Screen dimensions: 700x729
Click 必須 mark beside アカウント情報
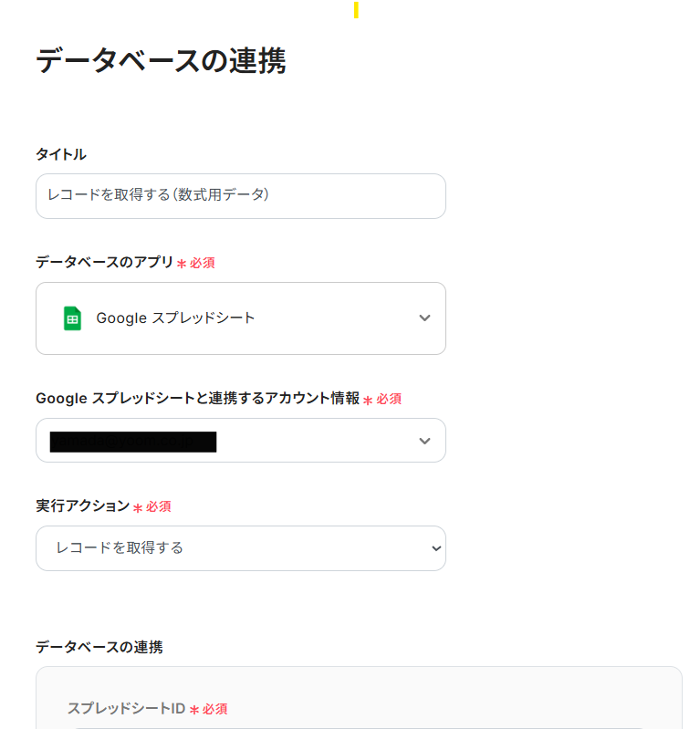(389, 399)
